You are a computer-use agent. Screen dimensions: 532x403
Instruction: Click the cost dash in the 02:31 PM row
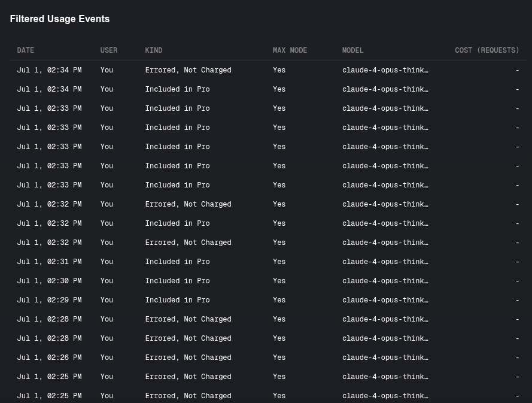pyautogui.click(x=518, y=262)
